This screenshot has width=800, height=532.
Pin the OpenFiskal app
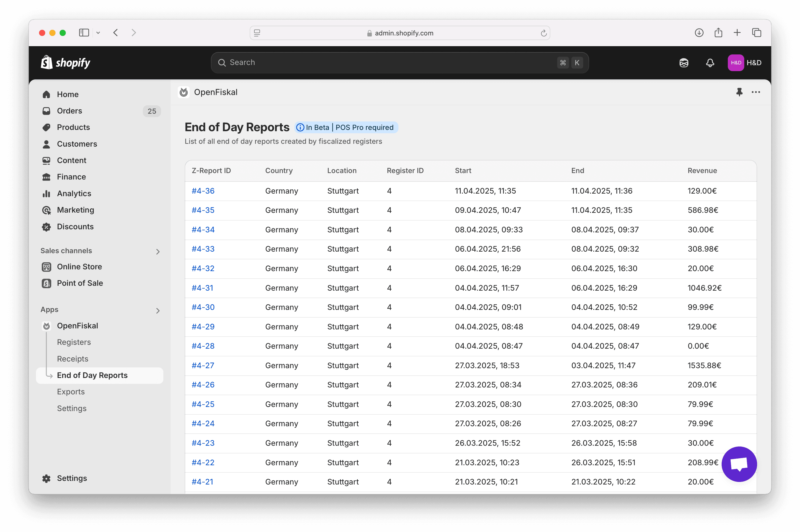[x=739, y=92]
